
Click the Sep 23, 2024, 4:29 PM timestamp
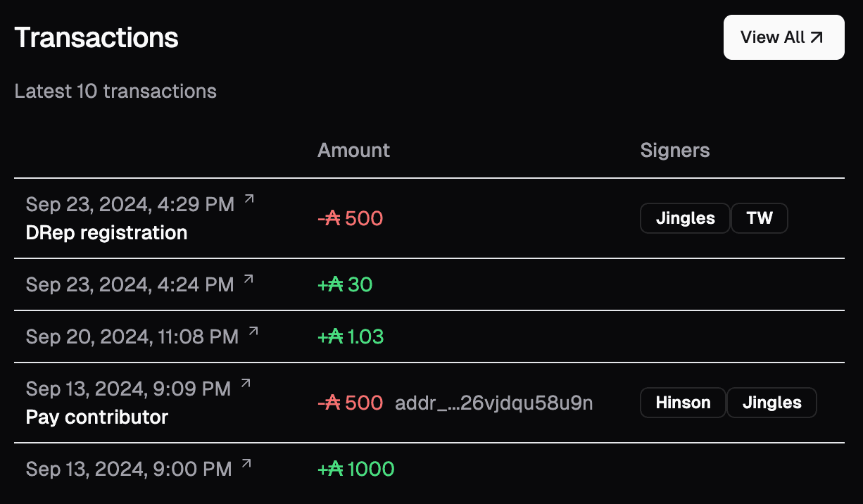point(130,204)
